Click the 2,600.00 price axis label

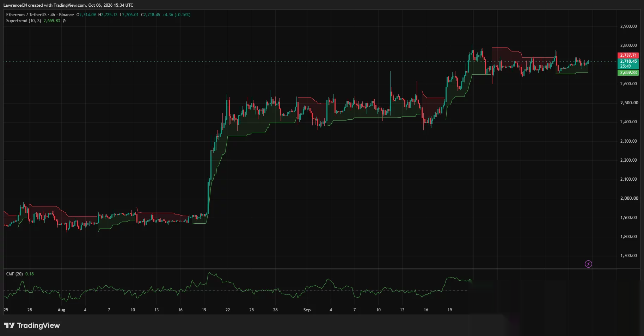628,84
